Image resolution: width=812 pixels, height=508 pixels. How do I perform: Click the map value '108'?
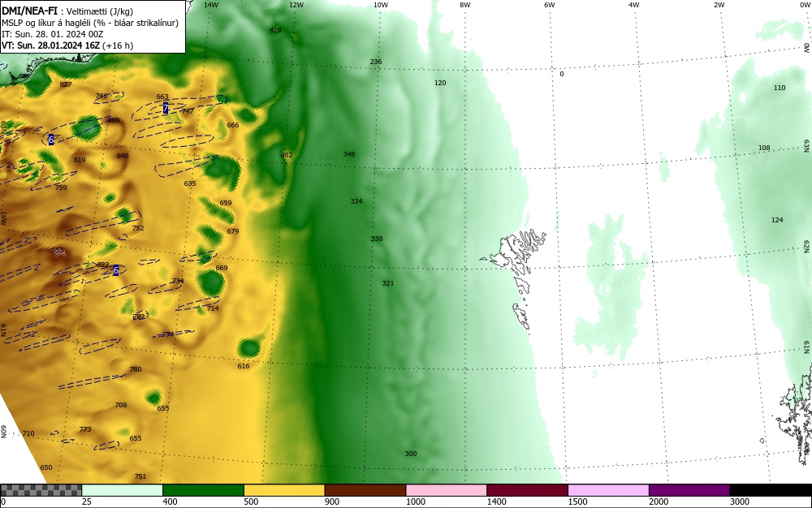[764, 148]
